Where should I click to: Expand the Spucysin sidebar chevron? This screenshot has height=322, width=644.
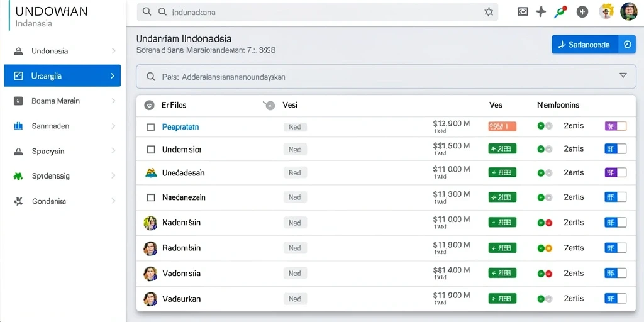pos(113,151)
